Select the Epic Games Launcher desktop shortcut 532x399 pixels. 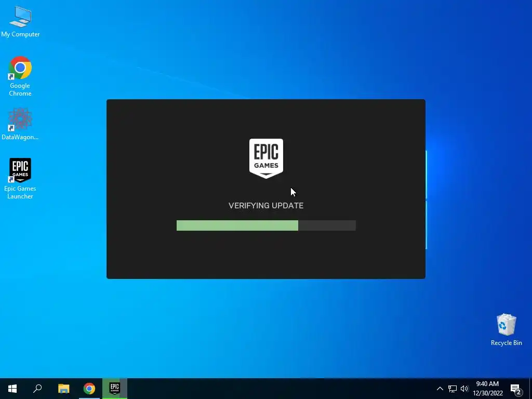20,179
